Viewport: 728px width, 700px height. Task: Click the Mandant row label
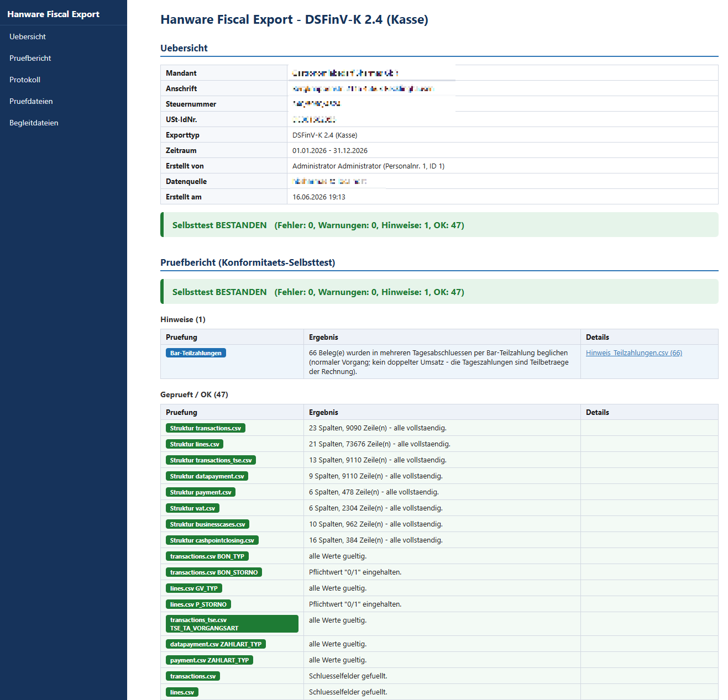pos(181,73)
